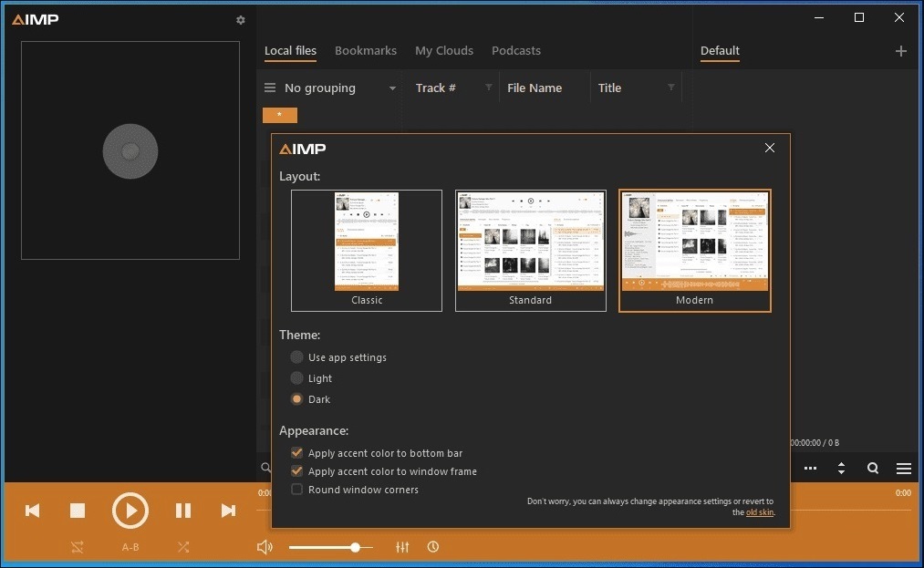Open the settings gear icon
The image size is (924, 568).
tap(241, 20)
